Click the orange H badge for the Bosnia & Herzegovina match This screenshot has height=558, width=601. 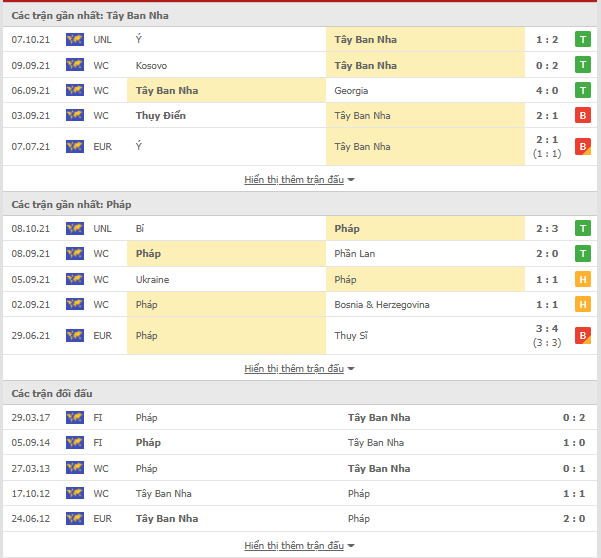(x=583, y=304)
